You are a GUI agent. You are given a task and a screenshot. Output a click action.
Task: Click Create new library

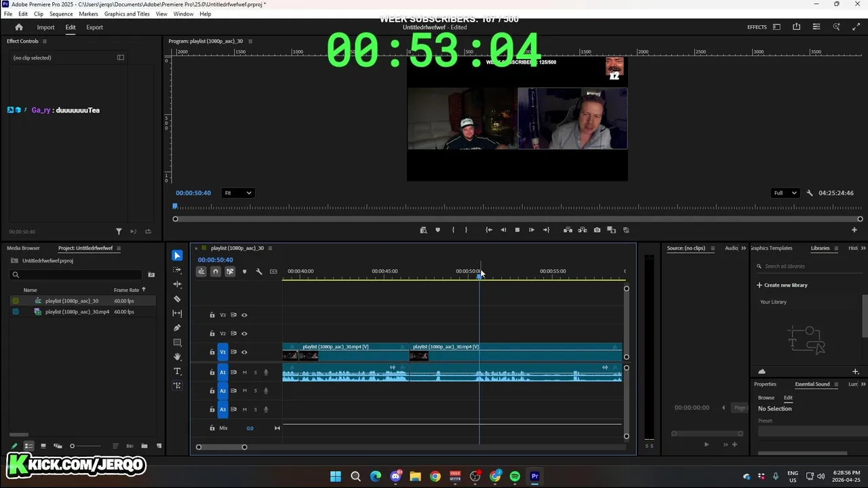pyautogui.click(x=782, y=285)
